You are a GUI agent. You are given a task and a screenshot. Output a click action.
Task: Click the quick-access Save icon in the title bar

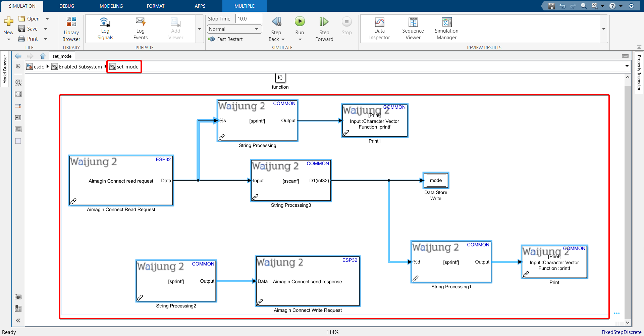551,6
